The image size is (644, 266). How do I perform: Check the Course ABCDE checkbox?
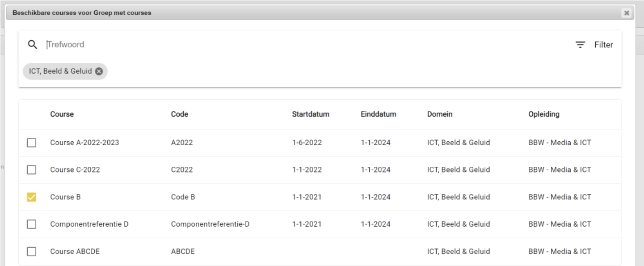31,251
